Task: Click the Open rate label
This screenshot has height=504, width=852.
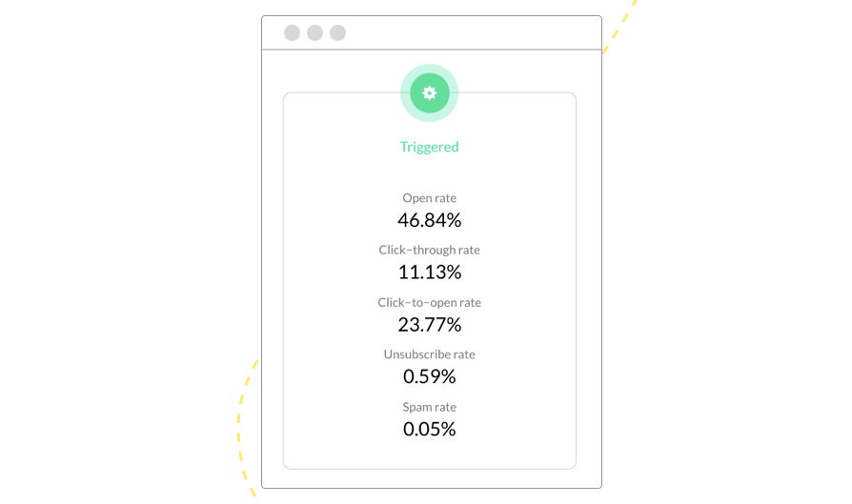Action: click(x=429, y=197)
